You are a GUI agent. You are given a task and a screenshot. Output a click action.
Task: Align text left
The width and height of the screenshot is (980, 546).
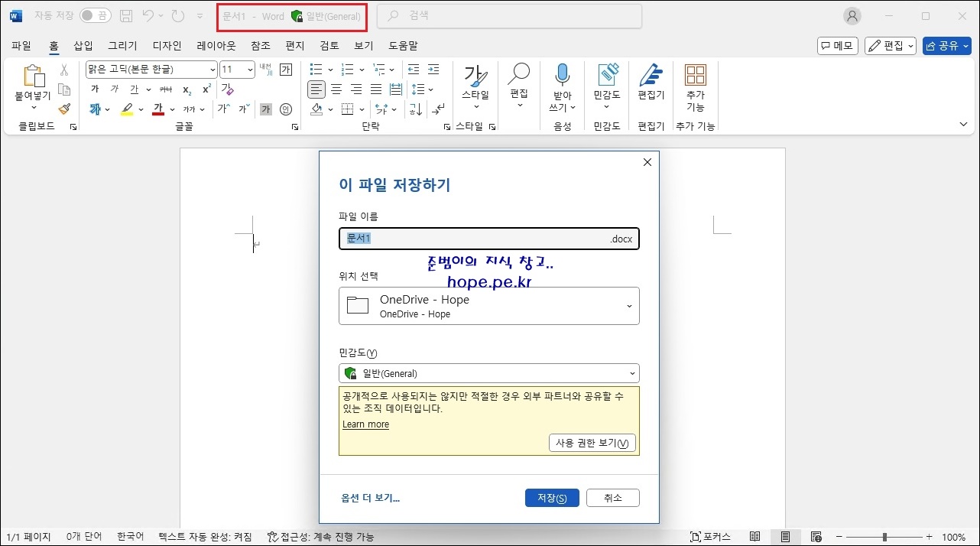[316, 89]
